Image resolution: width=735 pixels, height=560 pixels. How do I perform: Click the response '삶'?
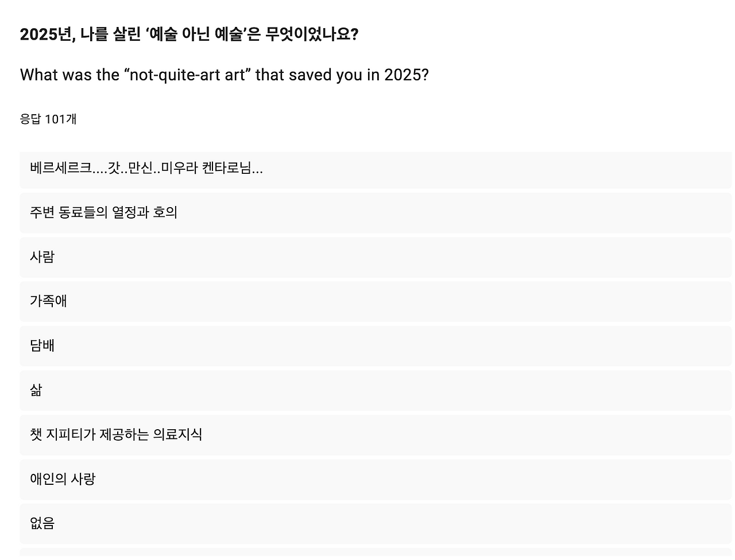pos(376,390)
